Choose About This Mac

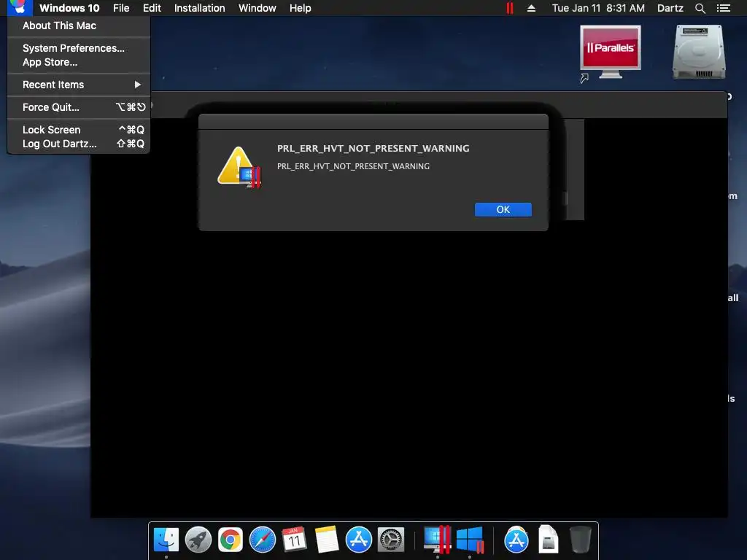pyautogui.click(x=59, y=26)
